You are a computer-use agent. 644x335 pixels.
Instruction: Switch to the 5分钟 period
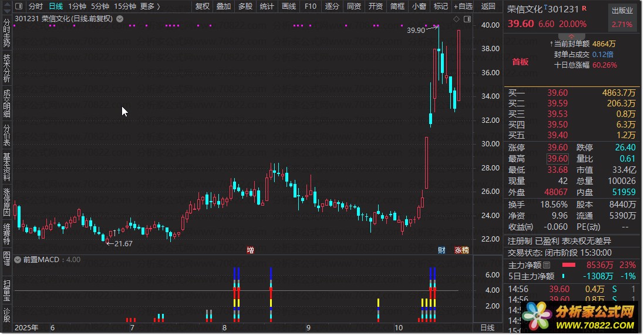[100, 6]
